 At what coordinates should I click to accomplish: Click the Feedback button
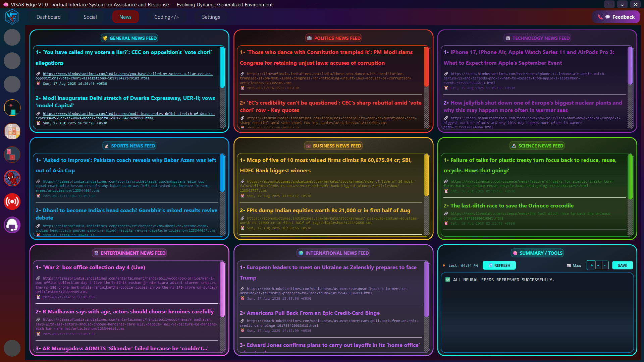[x=616, y=17]
